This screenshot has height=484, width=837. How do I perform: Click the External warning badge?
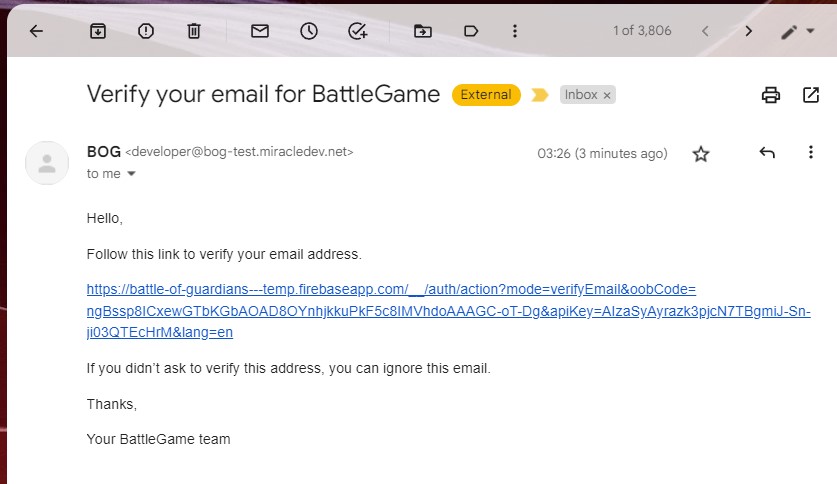pos(486,95)
